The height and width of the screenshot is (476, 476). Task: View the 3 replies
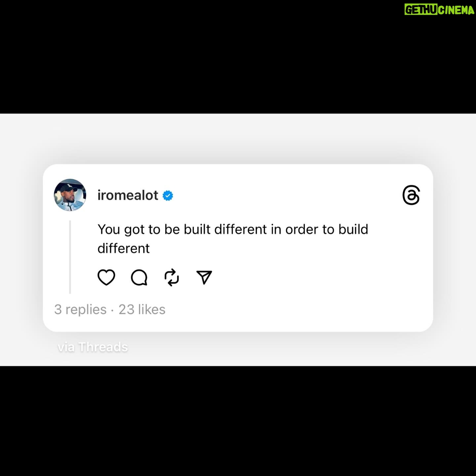pos(80,310)
